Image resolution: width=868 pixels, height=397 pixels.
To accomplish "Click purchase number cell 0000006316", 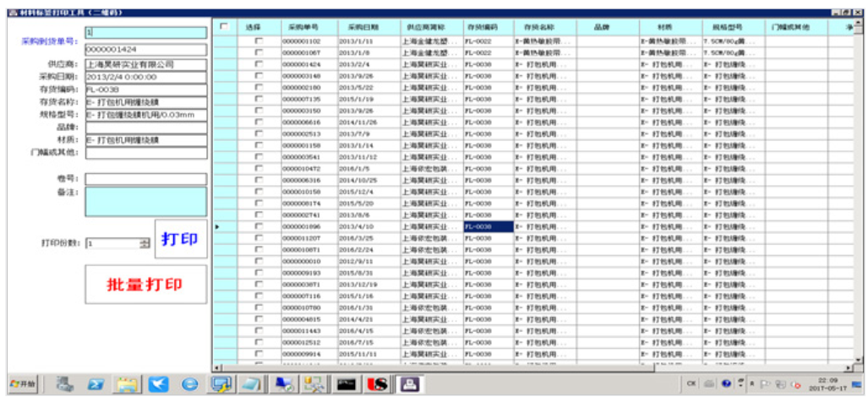I will point(309,180).
